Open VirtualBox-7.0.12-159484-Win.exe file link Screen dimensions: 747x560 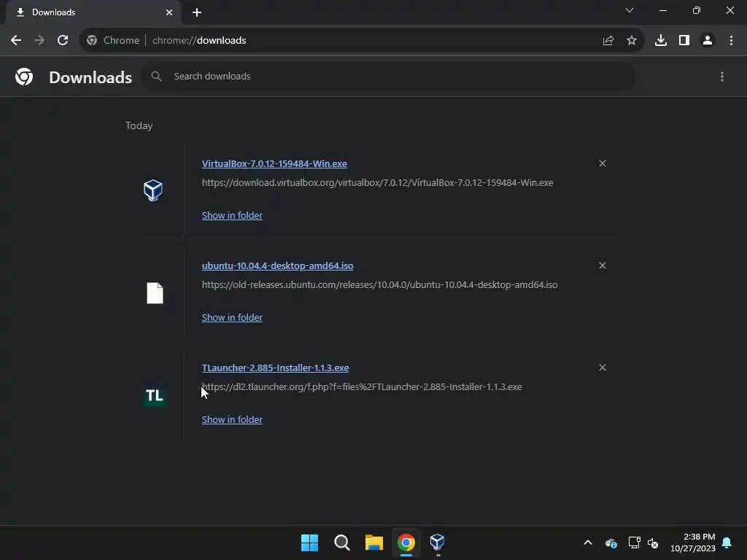click(274, 163)
